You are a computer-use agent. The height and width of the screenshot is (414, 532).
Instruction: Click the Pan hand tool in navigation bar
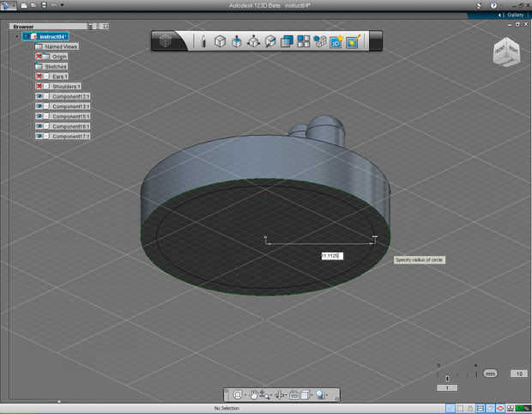pos(255,394)
